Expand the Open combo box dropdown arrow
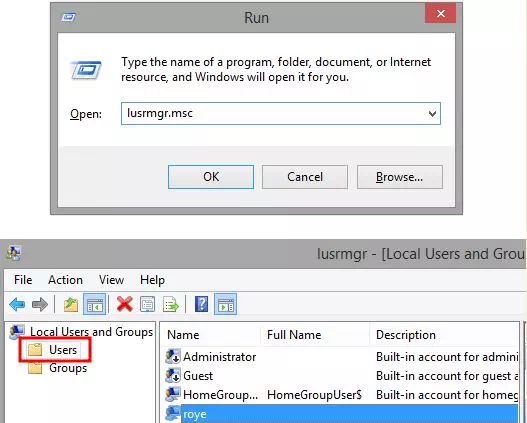527x423 pixels. [433, 114]
